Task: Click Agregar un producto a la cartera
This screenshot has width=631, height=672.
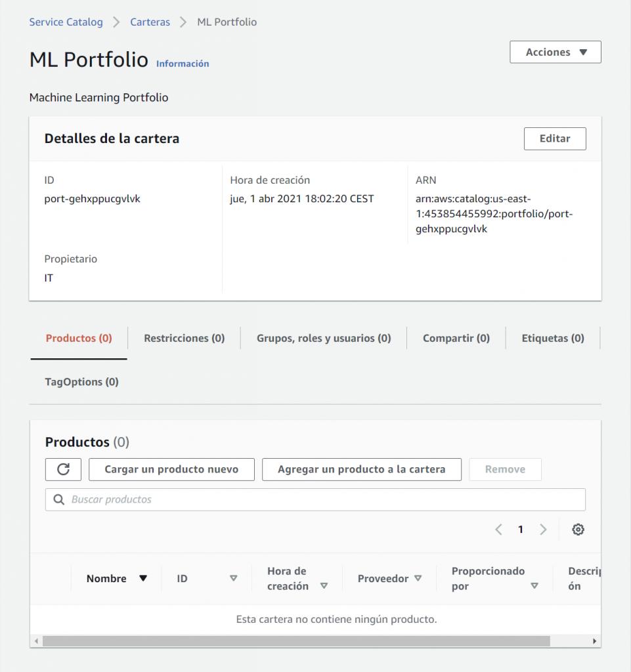Action: click(x=361, y=469)
